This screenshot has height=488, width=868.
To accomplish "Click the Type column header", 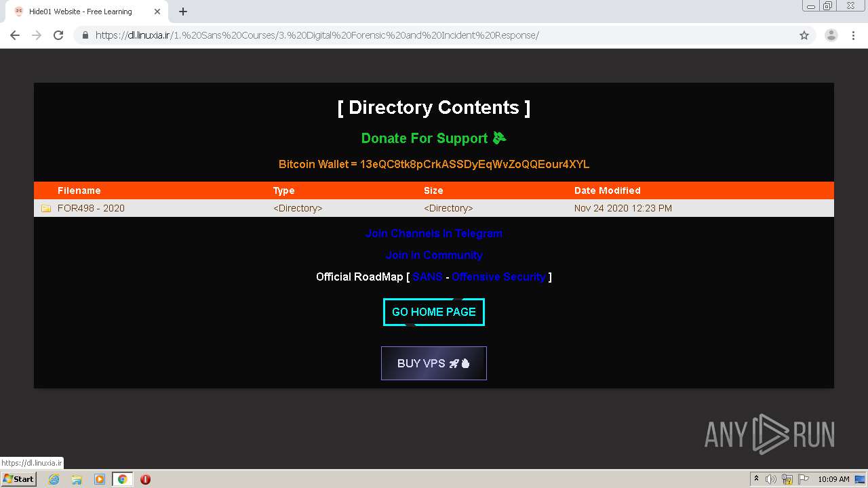I will [284, 190].
